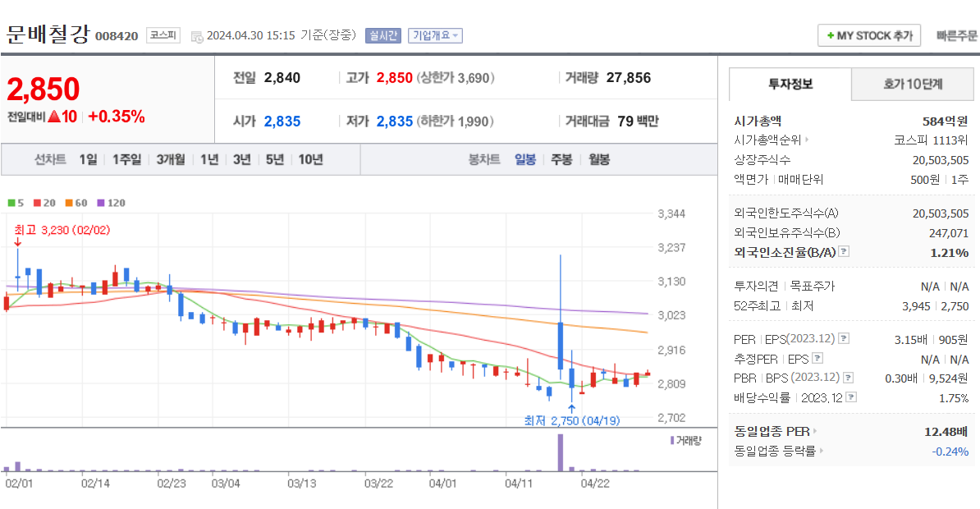Screen dimensions: 980x509
Task: Click the 시가총액 value 584억원
Action: click(945, 121)
